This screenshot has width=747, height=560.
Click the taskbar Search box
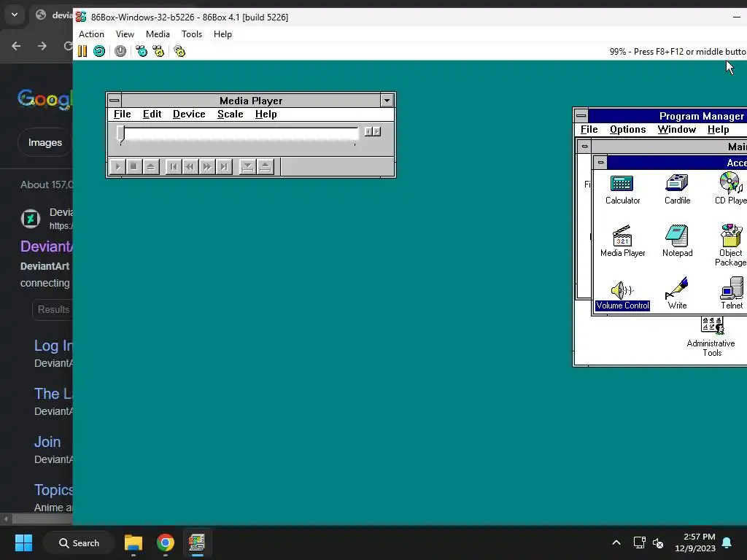pyautogui.click(x=79, y=542)
